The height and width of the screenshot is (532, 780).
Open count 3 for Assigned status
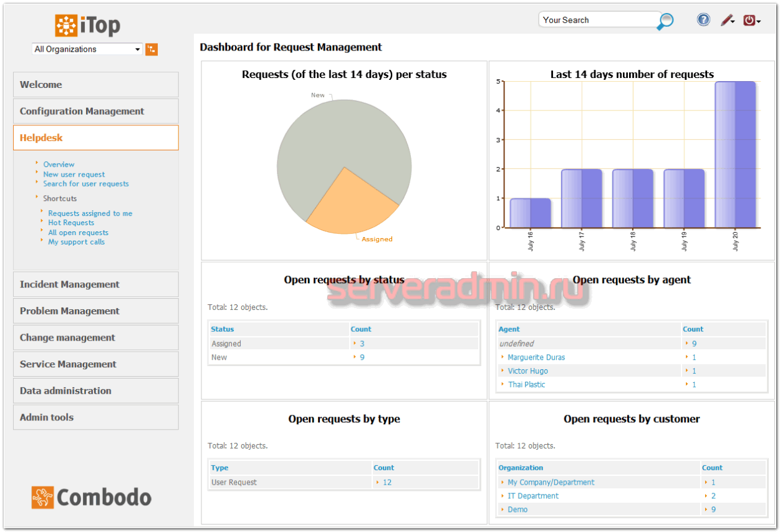click(x=362, y=344)
